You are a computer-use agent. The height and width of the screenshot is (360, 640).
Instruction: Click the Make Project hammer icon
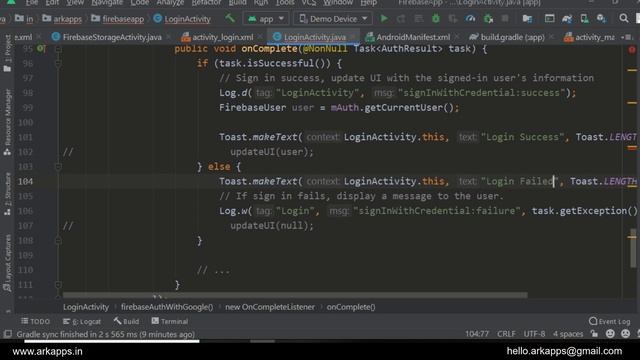click(230, 18)
